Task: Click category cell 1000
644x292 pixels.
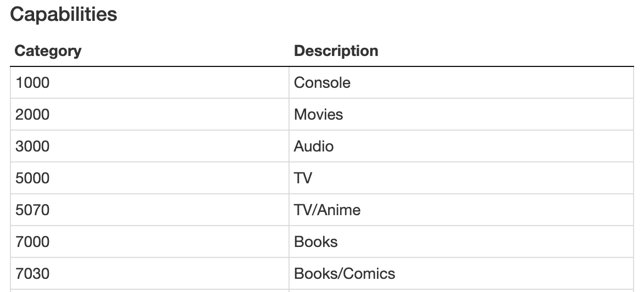Action: coord(149,82)
